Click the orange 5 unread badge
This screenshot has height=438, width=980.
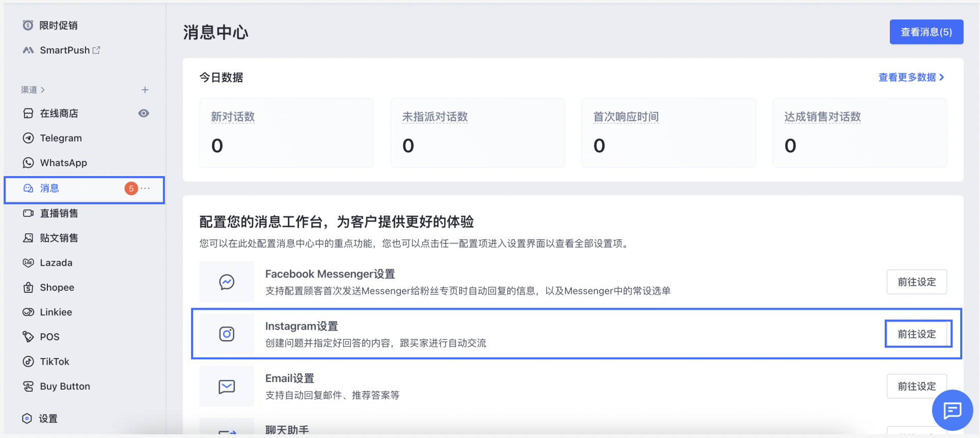(131, 188)
